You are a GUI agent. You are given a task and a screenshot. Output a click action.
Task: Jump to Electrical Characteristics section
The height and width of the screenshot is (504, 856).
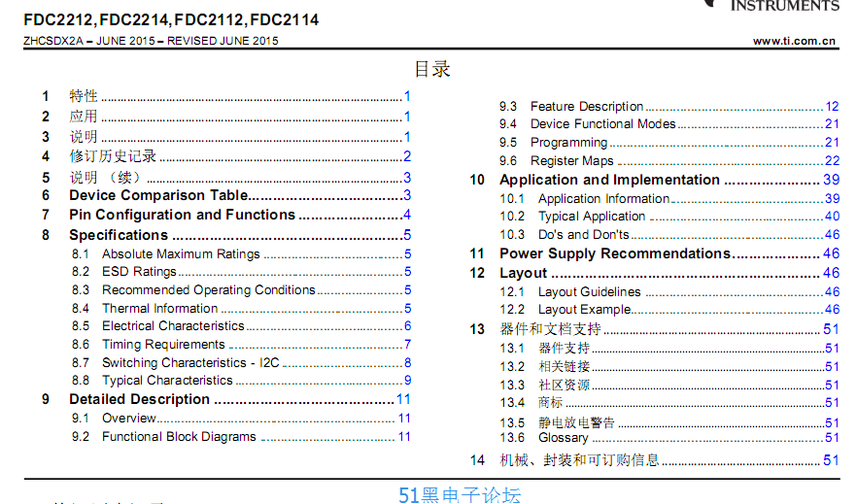[173, 326]
